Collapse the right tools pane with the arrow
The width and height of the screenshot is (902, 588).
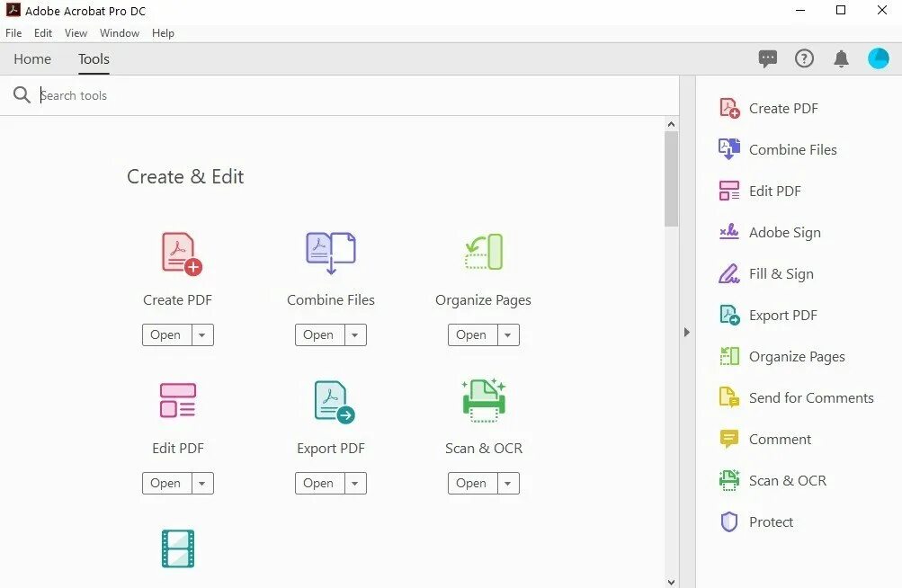pyautogui.click(x=686, y=332)
